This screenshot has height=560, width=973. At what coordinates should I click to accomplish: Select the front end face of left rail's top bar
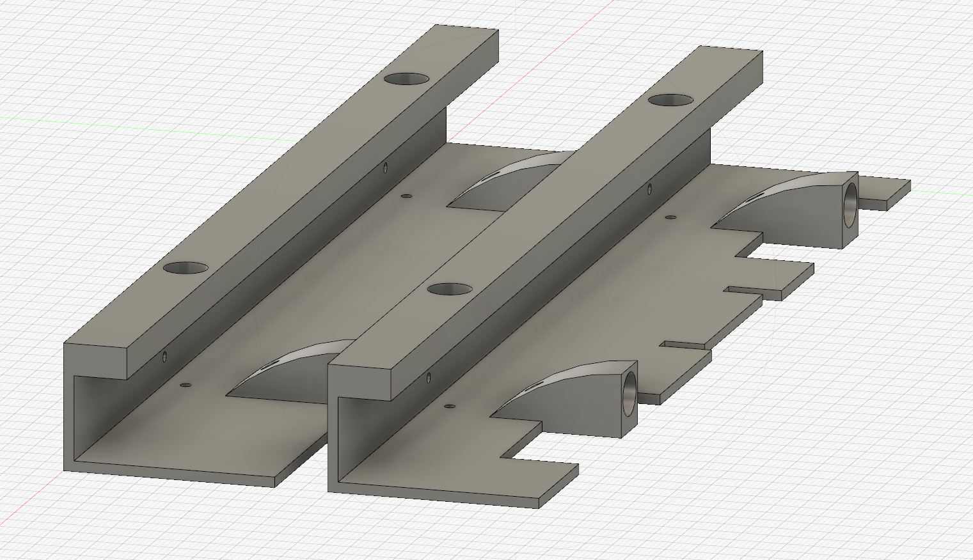[x=97, y=361]
